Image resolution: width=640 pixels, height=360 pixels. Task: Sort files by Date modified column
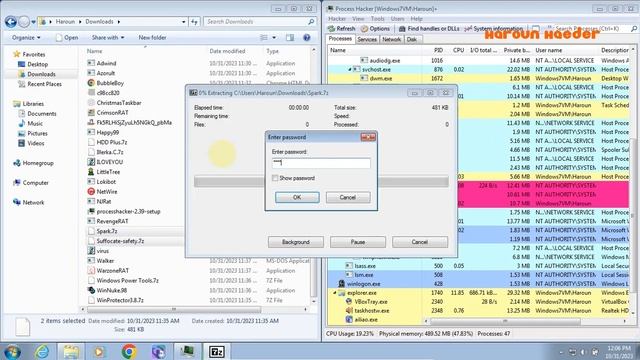point(227,51)
